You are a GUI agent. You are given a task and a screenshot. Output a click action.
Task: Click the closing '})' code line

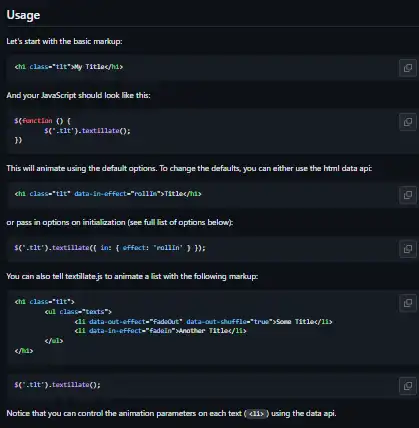click(18, 140)
